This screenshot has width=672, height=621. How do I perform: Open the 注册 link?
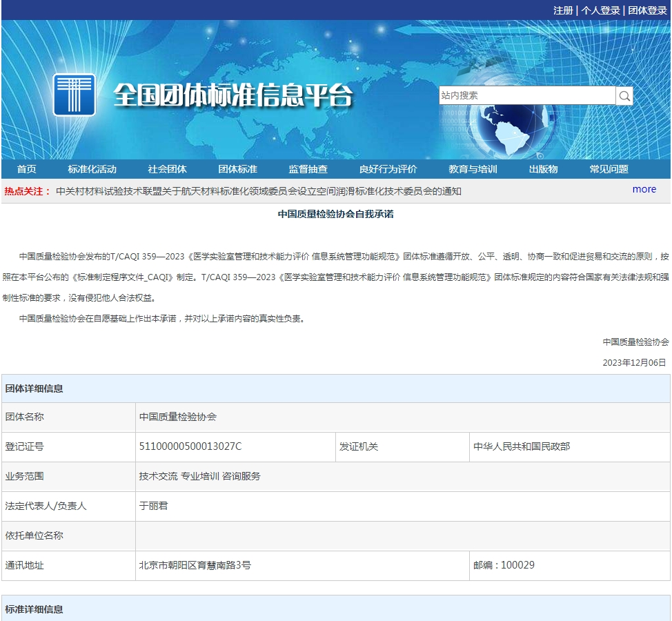point(563,10)
